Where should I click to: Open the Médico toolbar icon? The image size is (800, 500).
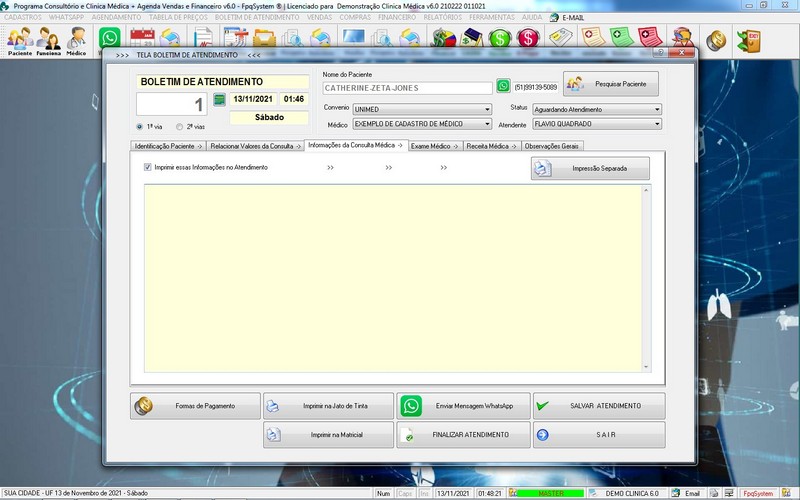click(x=76, y=41)
